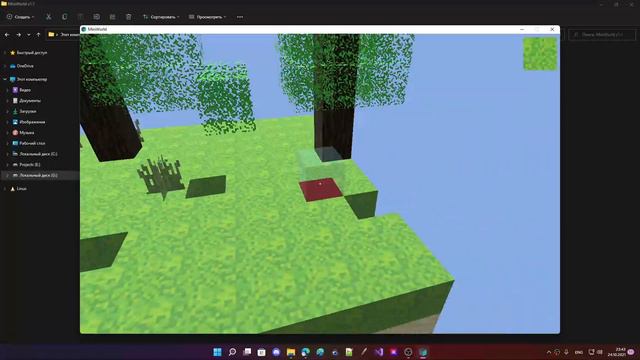The image size is (640, 360).
Task: Click the Explorer search field
Action: 602,35
